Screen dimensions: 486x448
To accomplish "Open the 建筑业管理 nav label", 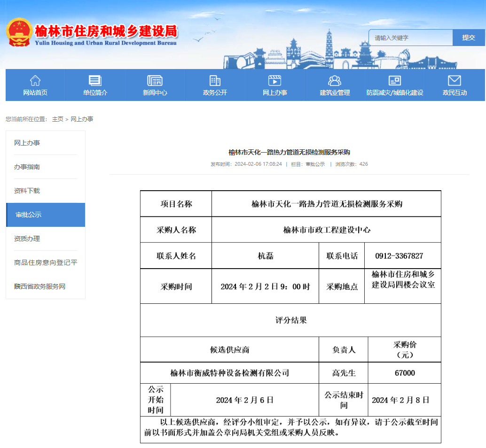I will (335, 93).
